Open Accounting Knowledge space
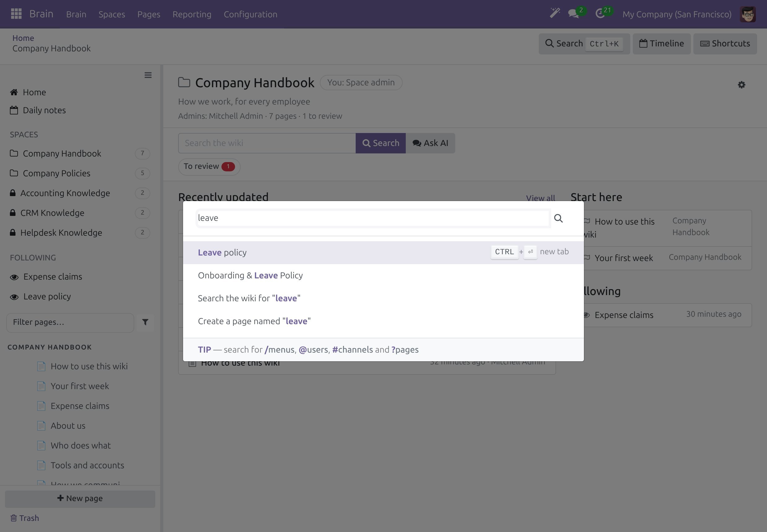The width and height of the screenshot is (767, 532). coord(80,193)
